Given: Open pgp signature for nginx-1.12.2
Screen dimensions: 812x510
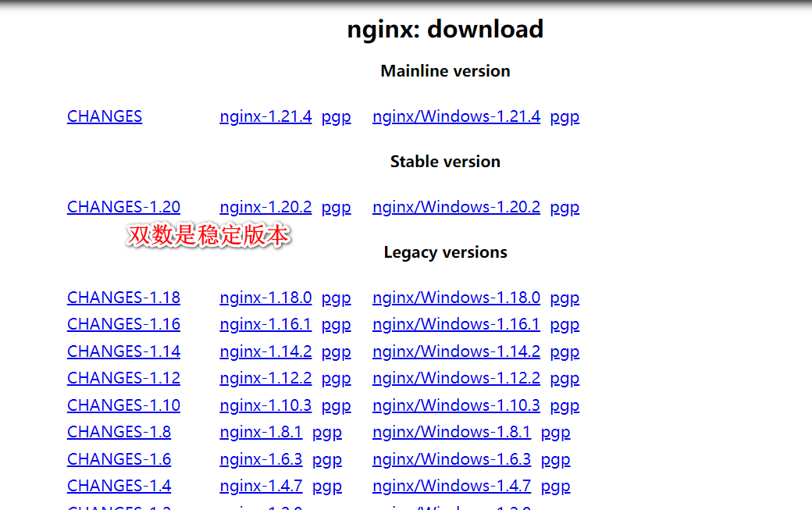Looking at the screenshot, I should click(x=336, y=379).
